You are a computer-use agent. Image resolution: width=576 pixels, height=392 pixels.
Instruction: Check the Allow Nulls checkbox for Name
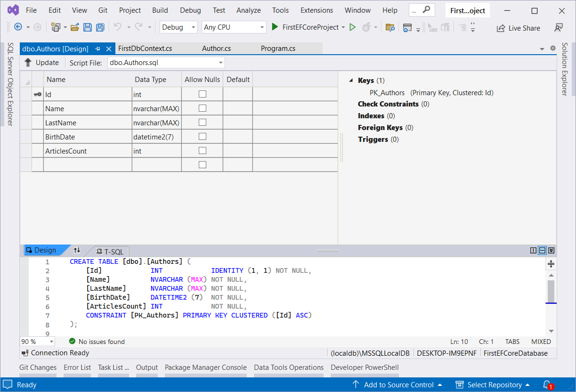(202, 108)
